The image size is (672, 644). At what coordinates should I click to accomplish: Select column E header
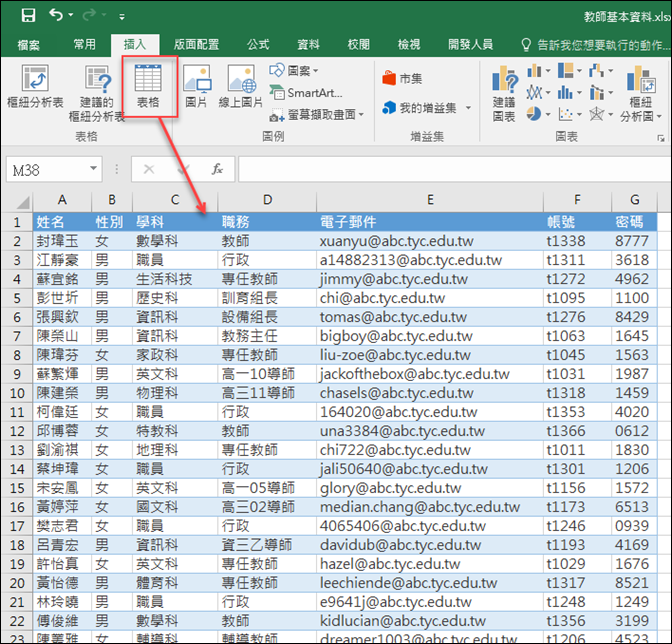(430, 200)
